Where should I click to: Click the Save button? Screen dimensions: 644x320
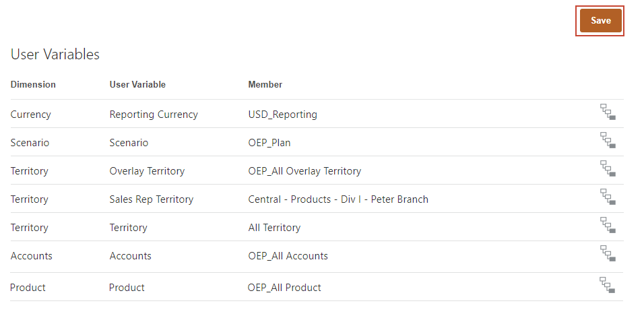tap(600, 21)
